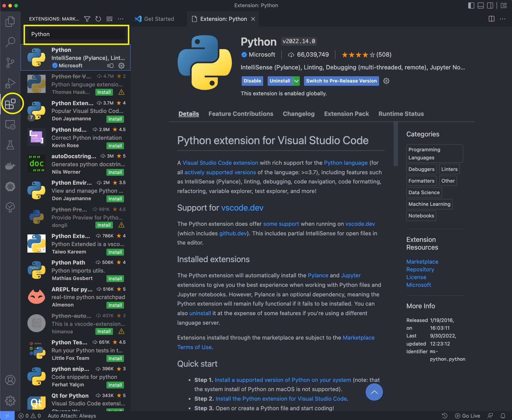Open errors and warnings status item
Screen dimensions: 512x420
pos(30,416)
